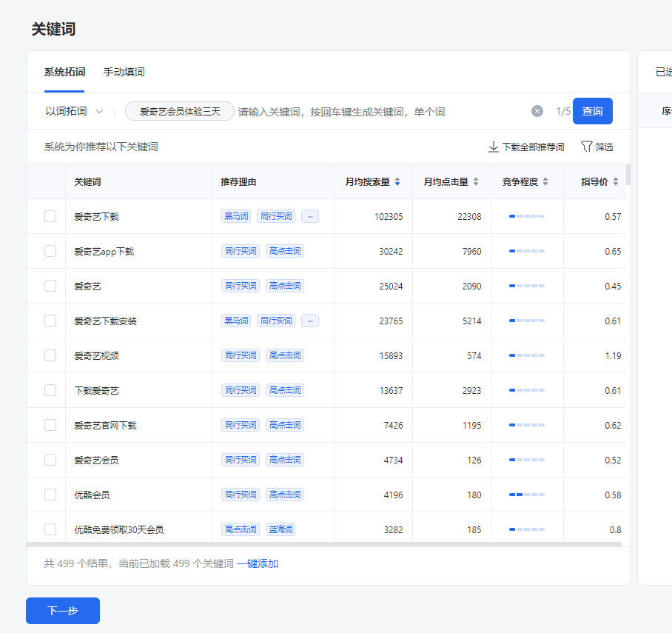Switch to the 系统拓词 tab
This screenshot has width=672, height=633.
(64, 72)
